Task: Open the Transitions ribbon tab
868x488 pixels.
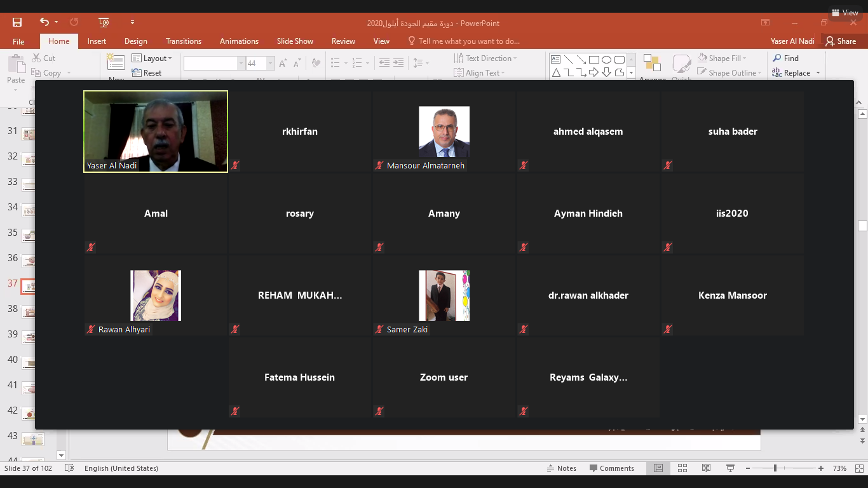Action: (x=184, y=41)
